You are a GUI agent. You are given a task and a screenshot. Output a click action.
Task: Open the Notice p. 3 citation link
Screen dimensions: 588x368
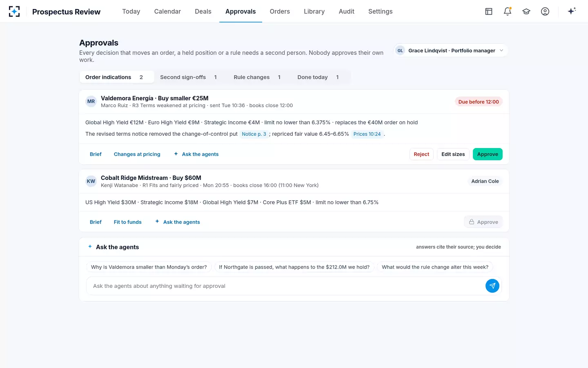254,134
